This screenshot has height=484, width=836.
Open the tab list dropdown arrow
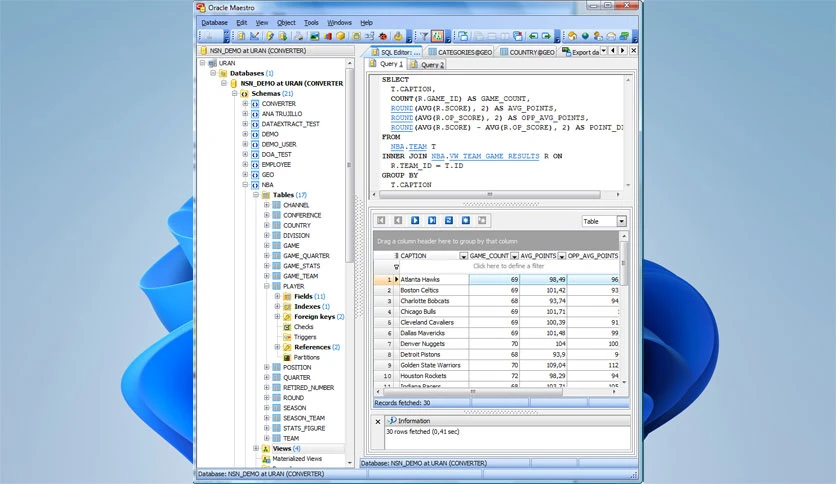click(604, 51)
